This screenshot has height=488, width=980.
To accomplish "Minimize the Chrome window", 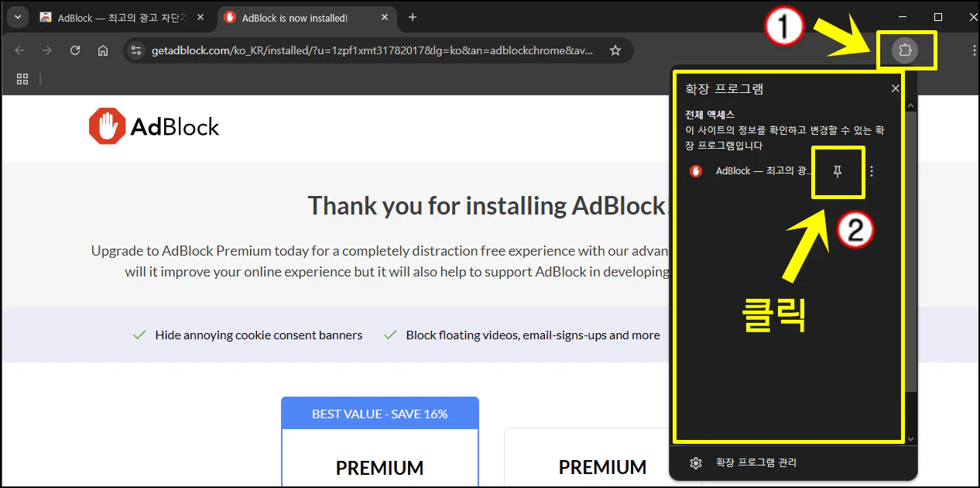I will tap(903, 17).
